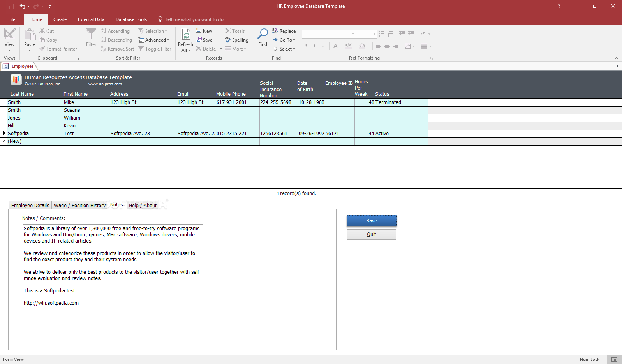This screenshot has width=622, height=364.
Task: Click the Totals sigma button
Action: 235,31
